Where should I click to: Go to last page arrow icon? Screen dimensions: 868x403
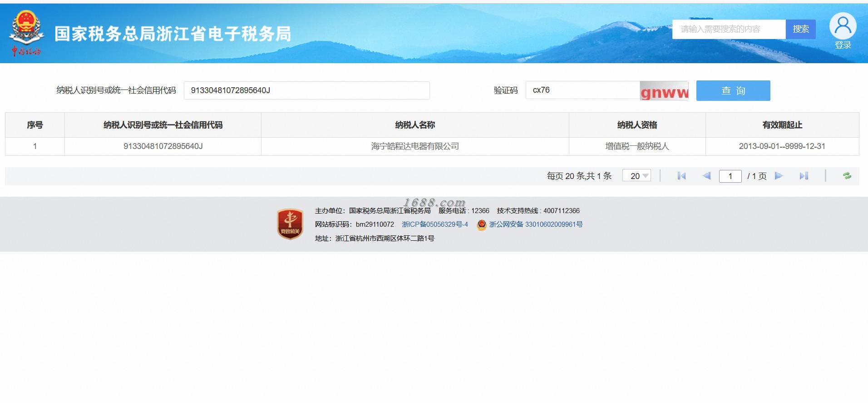804,176
